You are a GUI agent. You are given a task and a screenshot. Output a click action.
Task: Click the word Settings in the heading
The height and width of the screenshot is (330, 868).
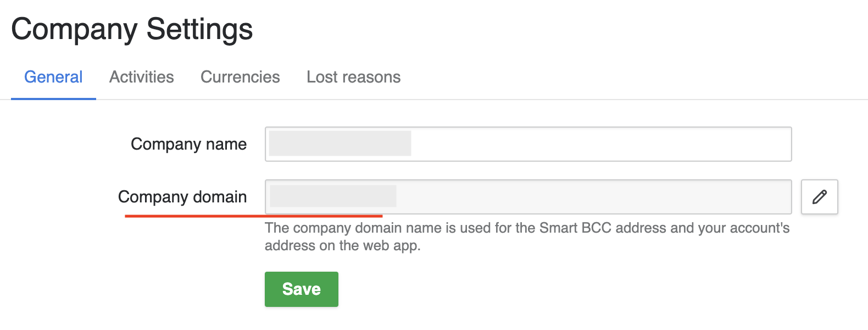pyautogui.click(x=199, y=29)
